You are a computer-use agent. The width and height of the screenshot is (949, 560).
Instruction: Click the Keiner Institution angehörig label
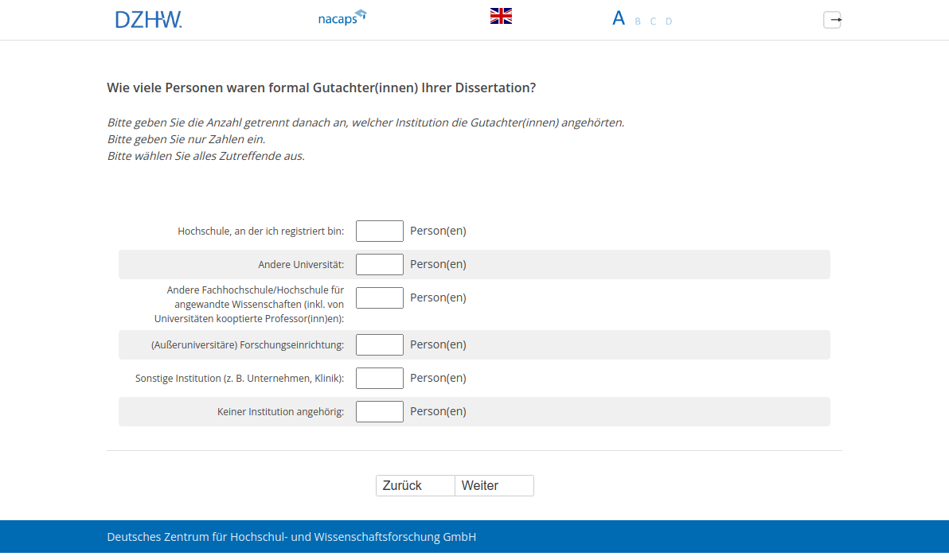280,412
